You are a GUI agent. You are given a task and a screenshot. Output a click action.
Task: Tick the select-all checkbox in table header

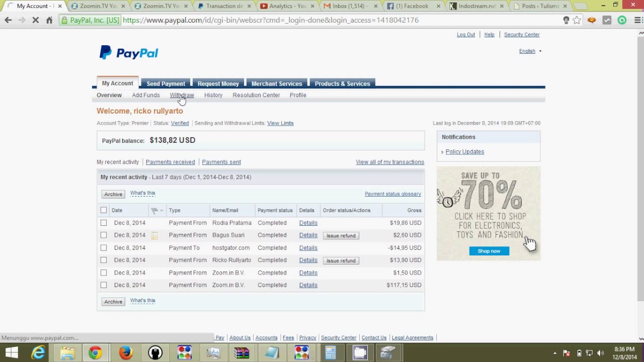click(104, 210)
